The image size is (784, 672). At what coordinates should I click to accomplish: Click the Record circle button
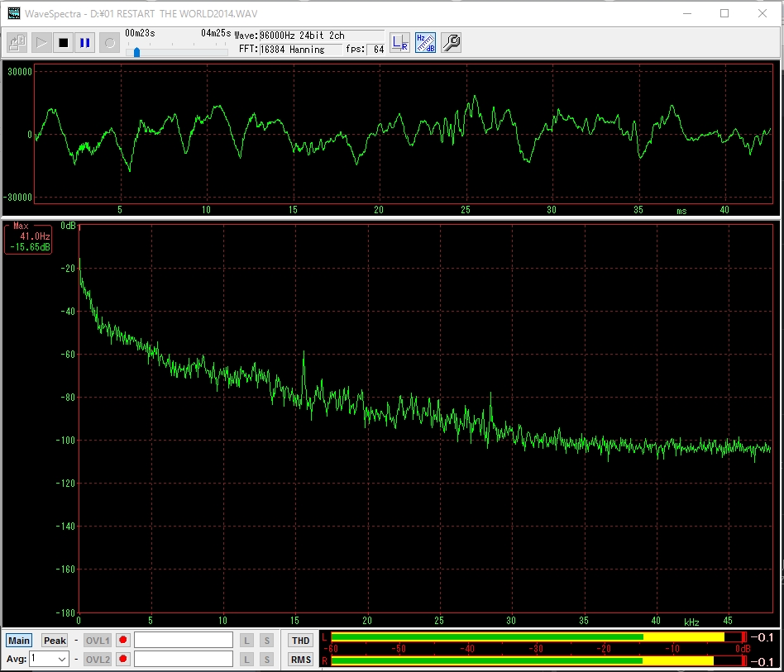(109, 42)
